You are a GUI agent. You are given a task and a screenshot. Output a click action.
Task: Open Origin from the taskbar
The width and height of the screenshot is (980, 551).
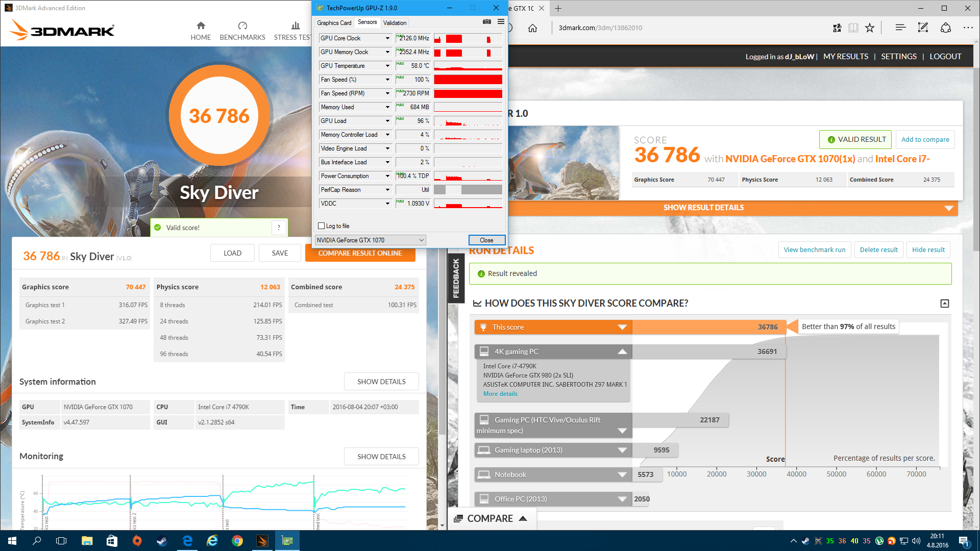[137, 541]
